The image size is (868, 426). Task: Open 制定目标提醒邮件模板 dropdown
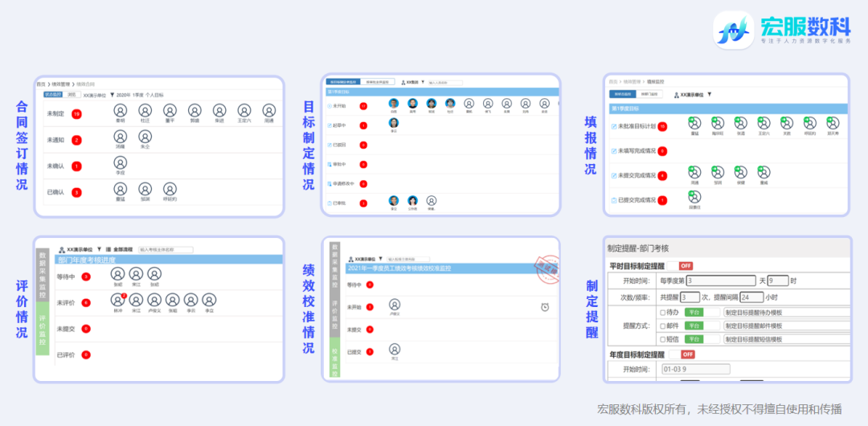click(x=787, y=326)
